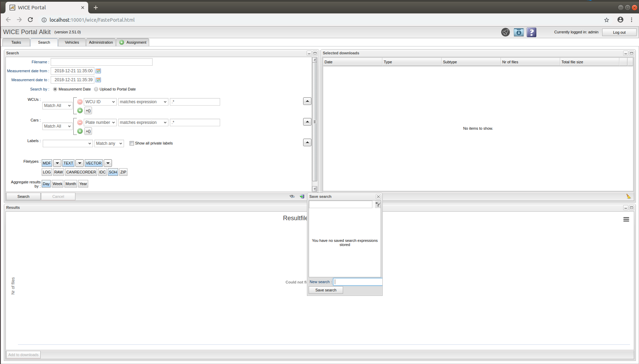Open calendar picker for Measurement date from
Screen dimensions: 639x364
tap(98, 71)
